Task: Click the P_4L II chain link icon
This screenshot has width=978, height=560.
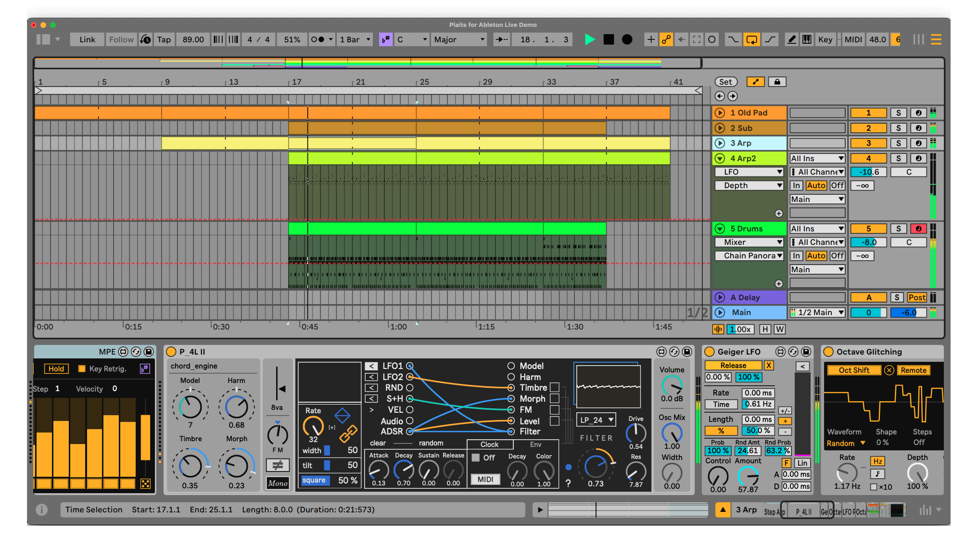Action: pyautogui.click(x=348, y=433)
